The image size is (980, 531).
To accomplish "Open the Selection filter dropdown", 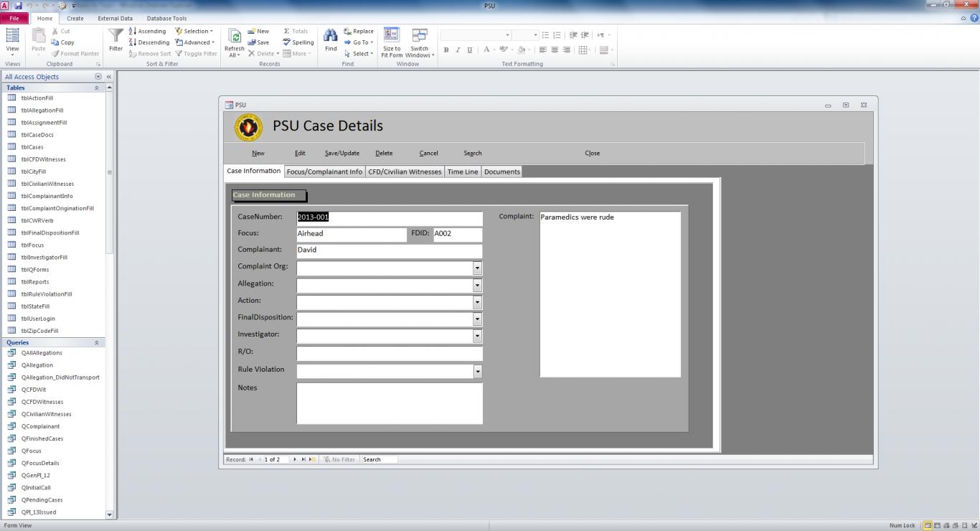I will (194, 32).
